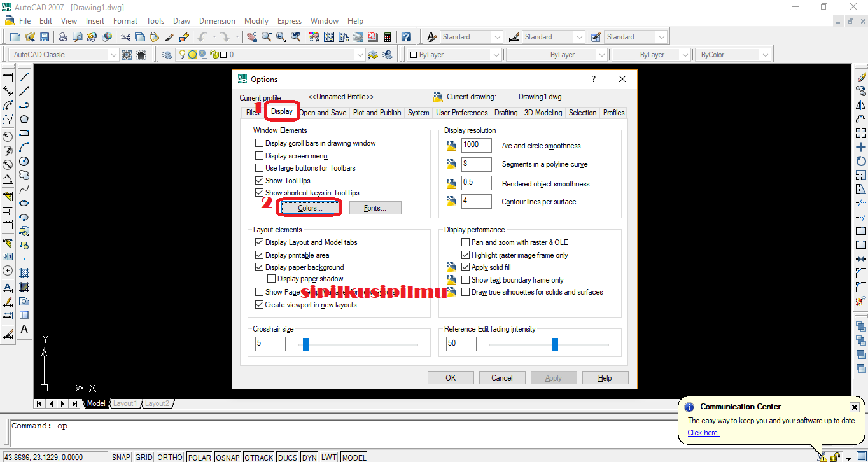This screenshot has height=462, width=868.
Task: Select the Circle draw tool
Action: (x=24, y=161)
